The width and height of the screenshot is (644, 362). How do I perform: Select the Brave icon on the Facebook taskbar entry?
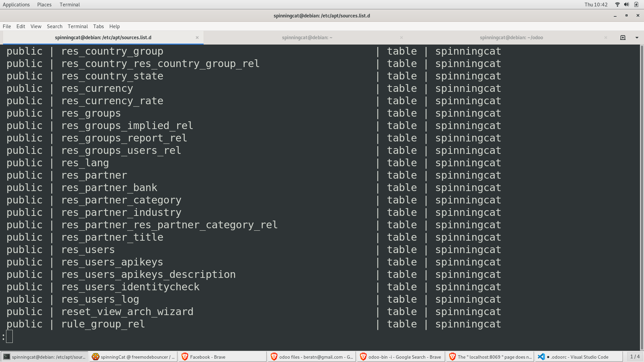point(185,357)
